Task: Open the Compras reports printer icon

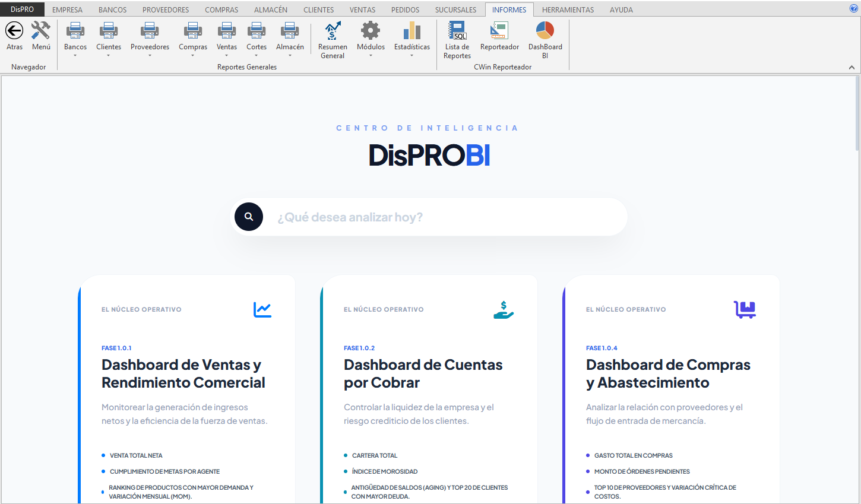Action: pos(193,30)
